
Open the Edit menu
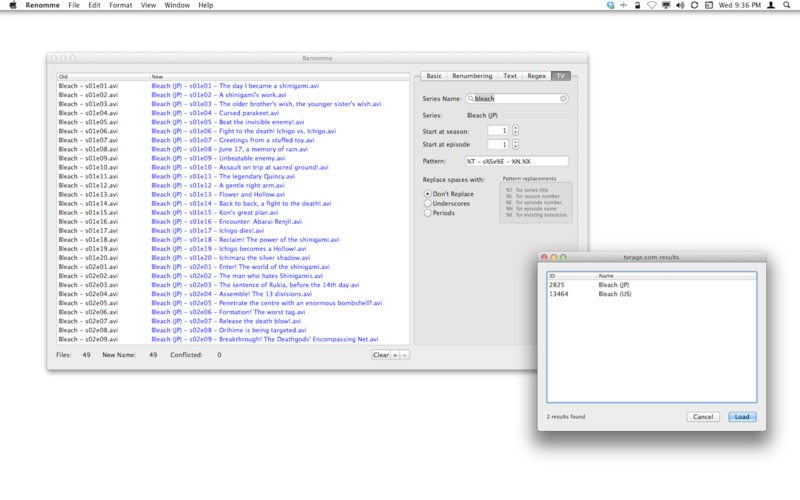[94, 5]
